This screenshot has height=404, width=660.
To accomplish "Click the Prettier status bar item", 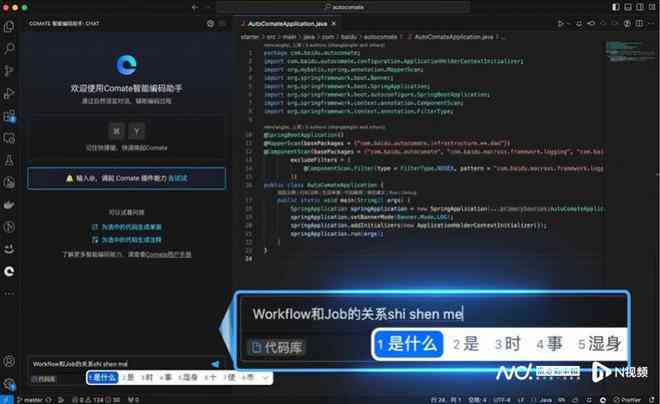I will [627, 400].
